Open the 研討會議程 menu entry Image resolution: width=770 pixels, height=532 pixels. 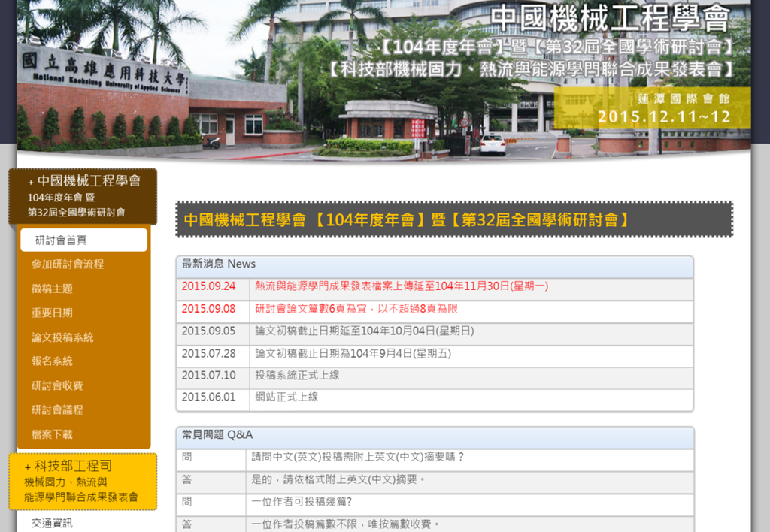tap(57, 410)
